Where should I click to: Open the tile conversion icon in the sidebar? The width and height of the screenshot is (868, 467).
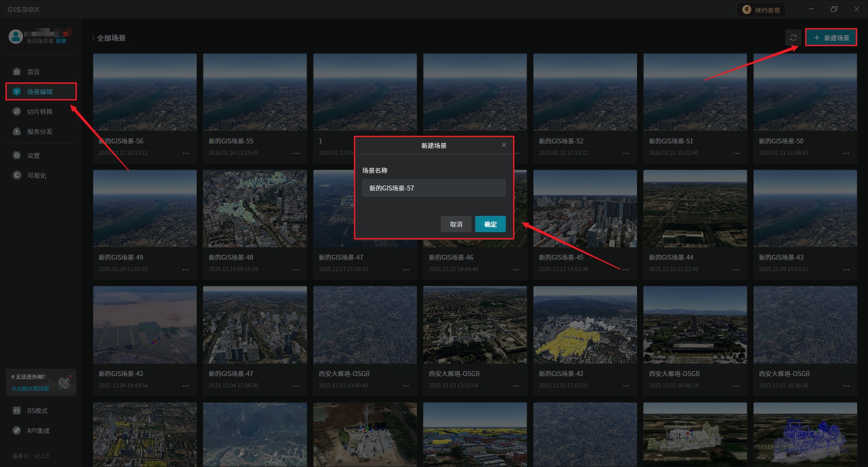(x=17, y=111)
